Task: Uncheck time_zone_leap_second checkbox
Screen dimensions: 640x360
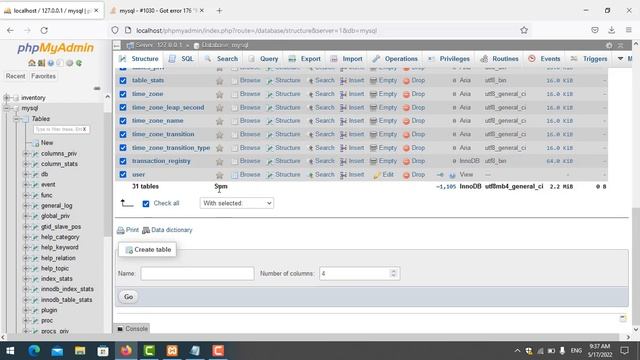Action: 123,108
